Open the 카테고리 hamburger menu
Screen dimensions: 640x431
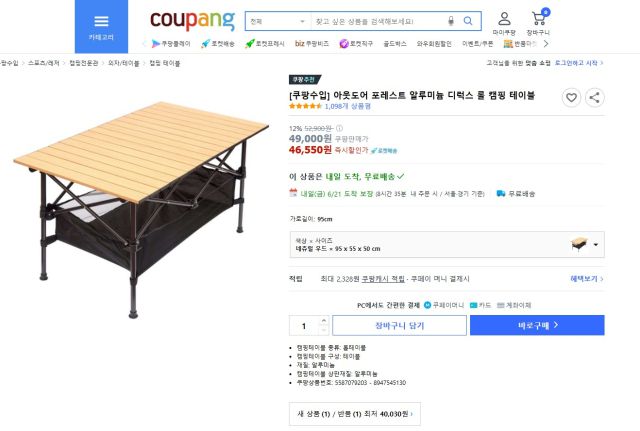pyautogui.click(x=101, y=24)
